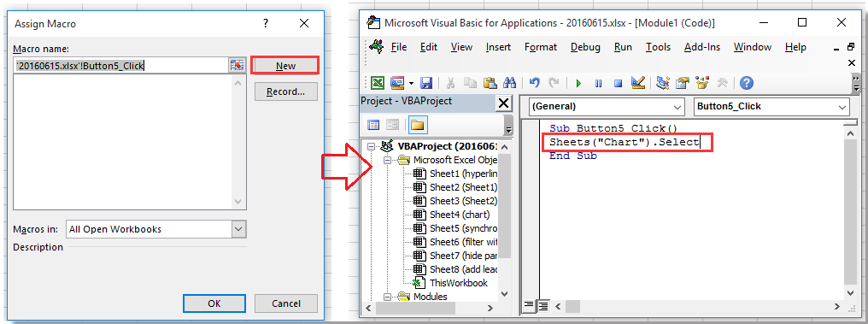868x324 pixels.
Task: Open Find with the binoculars icon
Action: [509, 83]
